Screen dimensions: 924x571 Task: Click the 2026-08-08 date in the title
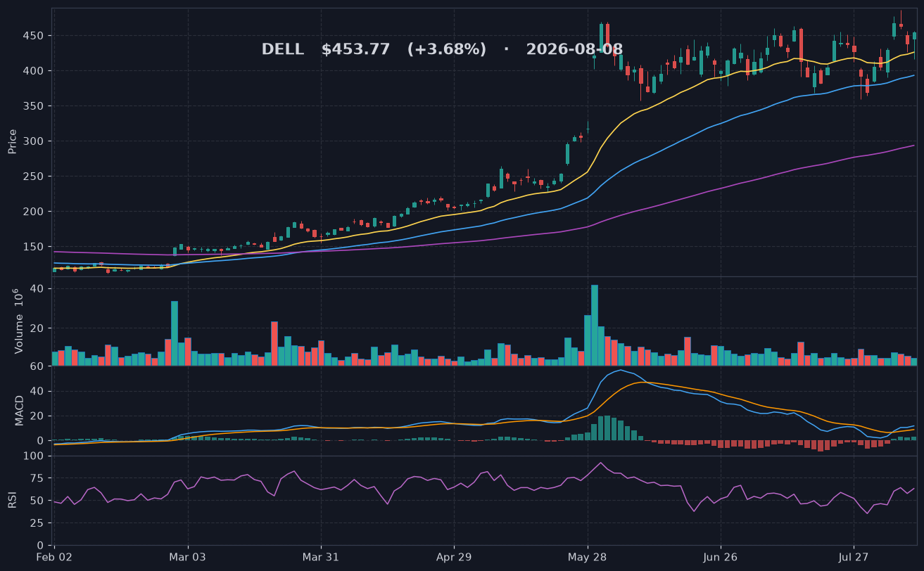(574, 50)
